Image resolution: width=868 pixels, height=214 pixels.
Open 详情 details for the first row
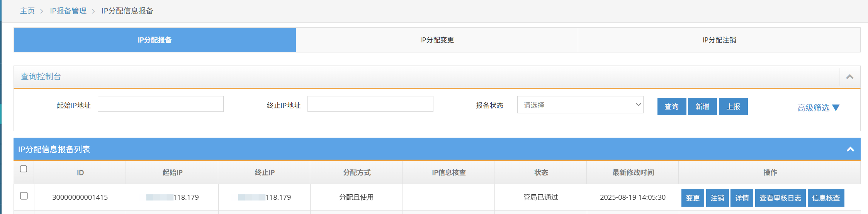pyautogui.click(x=742, y=198)
